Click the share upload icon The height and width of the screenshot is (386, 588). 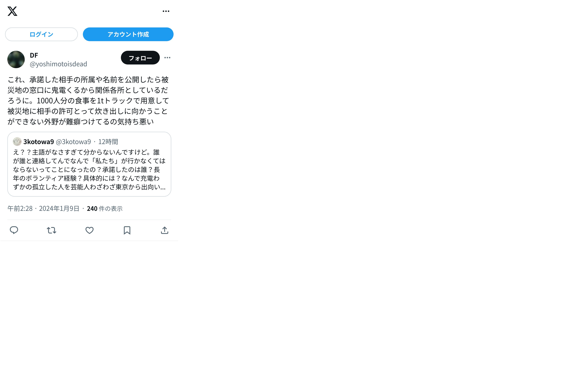point(165,230)
